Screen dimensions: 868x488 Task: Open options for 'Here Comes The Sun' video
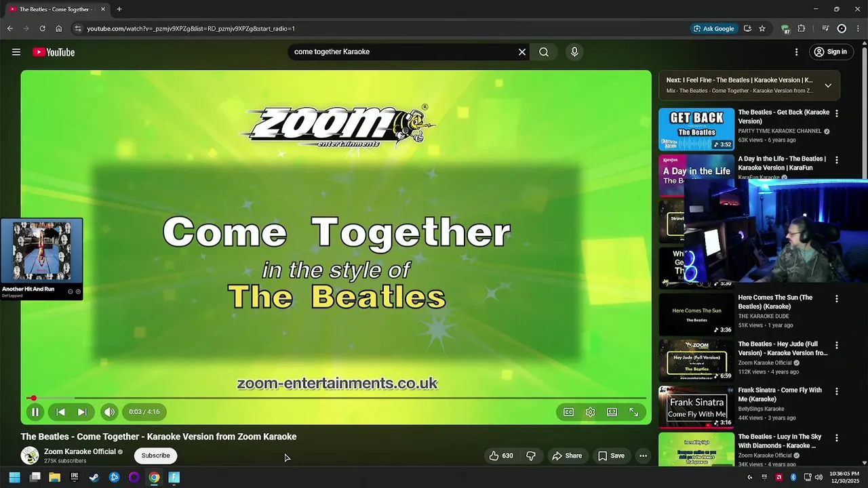(836, 299)
